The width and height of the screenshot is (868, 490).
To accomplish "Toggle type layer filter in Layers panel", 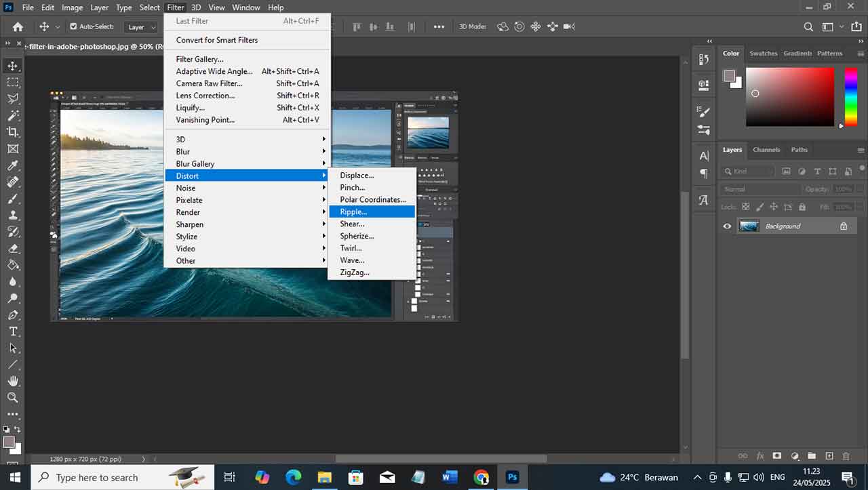I will coord(817,171).
